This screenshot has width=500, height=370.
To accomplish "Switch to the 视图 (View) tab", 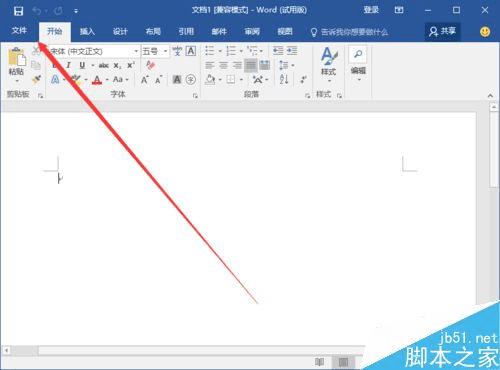I will pyautogui.click(x=285, y=32).
